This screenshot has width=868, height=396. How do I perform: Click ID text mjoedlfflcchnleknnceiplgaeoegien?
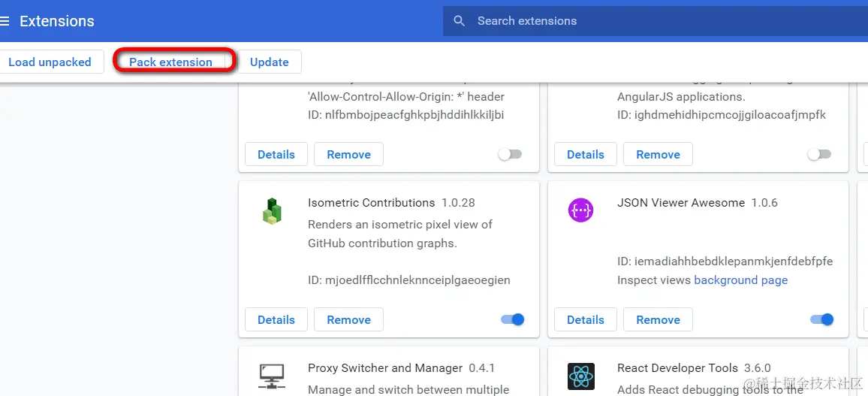[409, 280]
